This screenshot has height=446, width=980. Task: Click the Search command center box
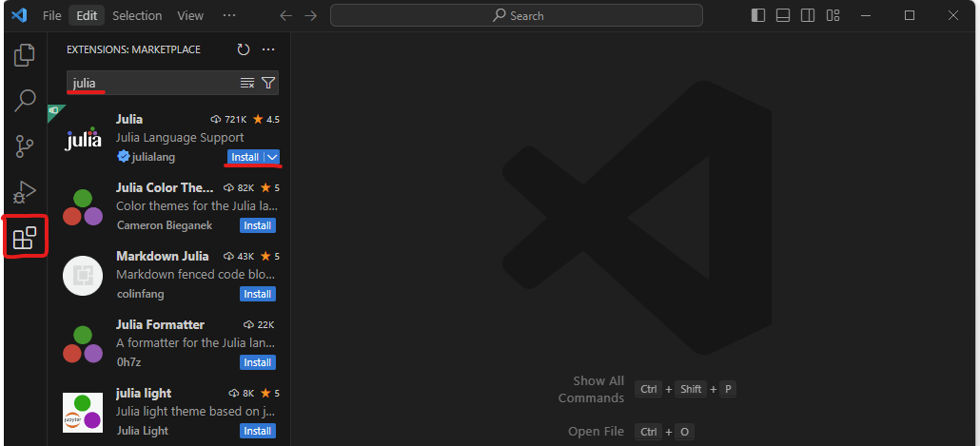(x=517, y=15)
